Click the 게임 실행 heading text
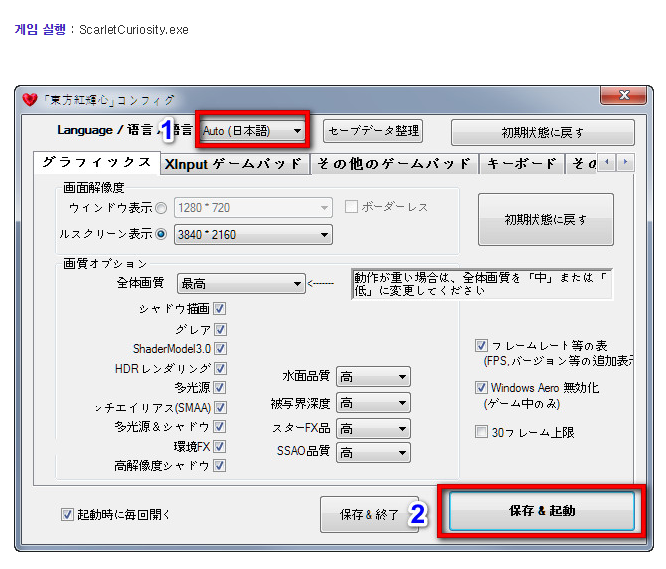The width and height of the screenshot is (666, 569). pos(40,29)
